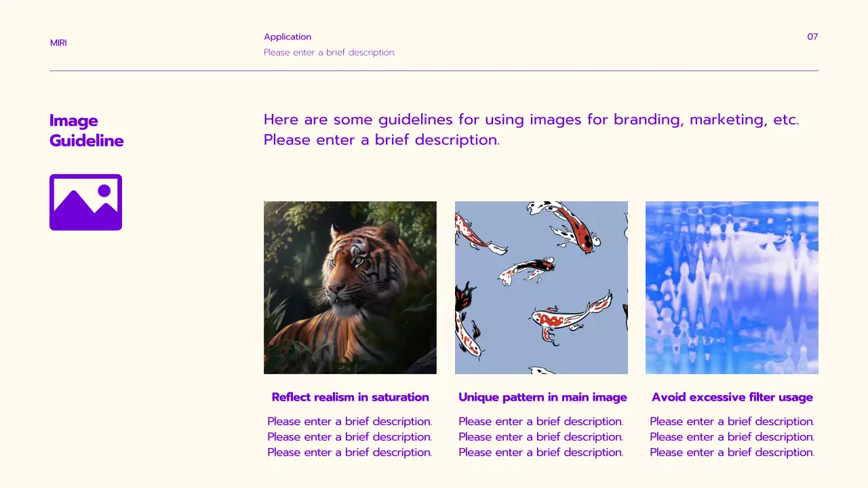Open the koi fish pattern image
This screenshot has width=868, height=488.
pyautogui.click(x=541, y=287)
